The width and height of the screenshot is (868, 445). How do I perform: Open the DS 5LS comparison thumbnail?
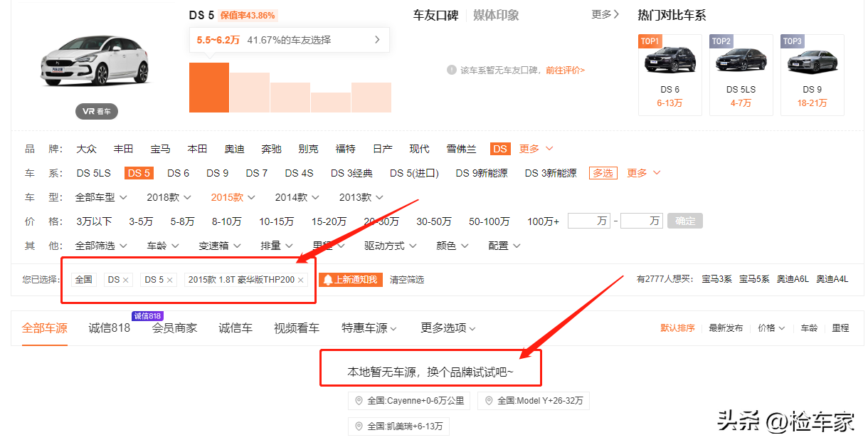click(x=741, y=75)
